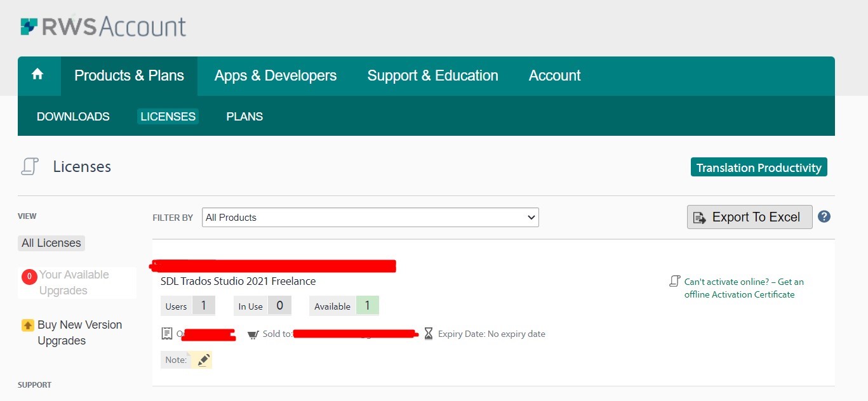Click the hourglass expiry date icon
This screenshot has width=868, height=401.
click(x=429, y=334)
